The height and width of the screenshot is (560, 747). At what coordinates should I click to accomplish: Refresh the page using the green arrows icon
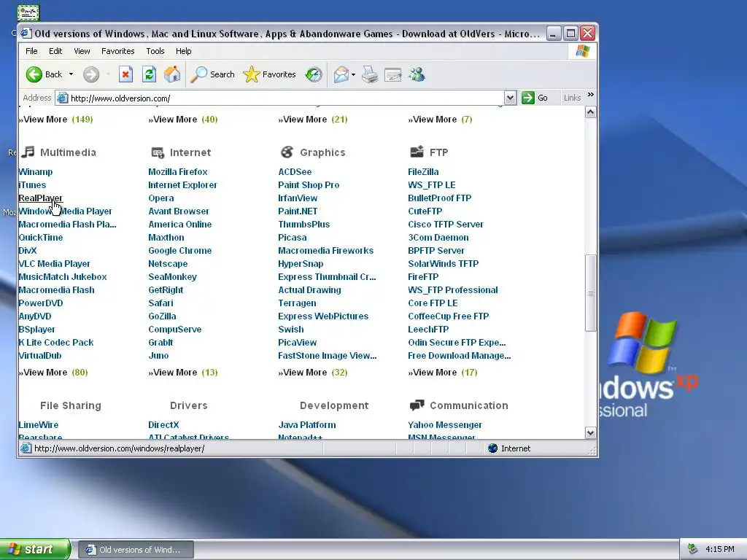(x=149, y=74)
